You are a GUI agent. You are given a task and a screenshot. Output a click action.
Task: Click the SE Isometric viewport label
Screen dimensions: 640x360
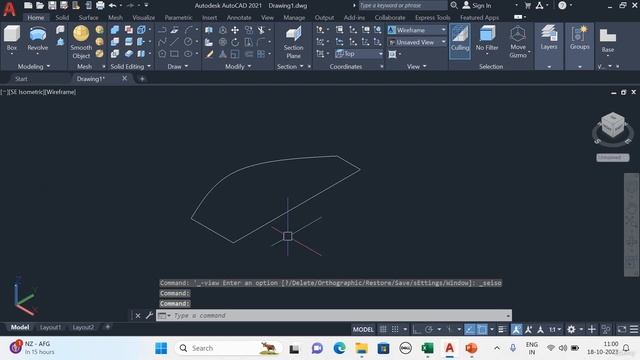pos(27,92)
